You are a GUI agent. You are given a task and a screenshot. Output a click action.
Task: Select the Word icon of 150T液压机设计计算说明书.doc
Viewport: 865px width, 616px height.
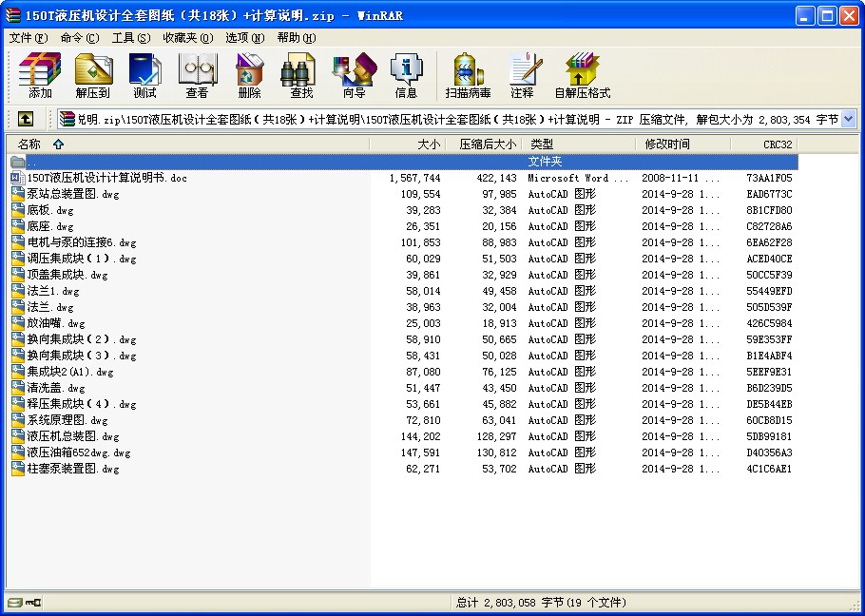click(18, 178)
